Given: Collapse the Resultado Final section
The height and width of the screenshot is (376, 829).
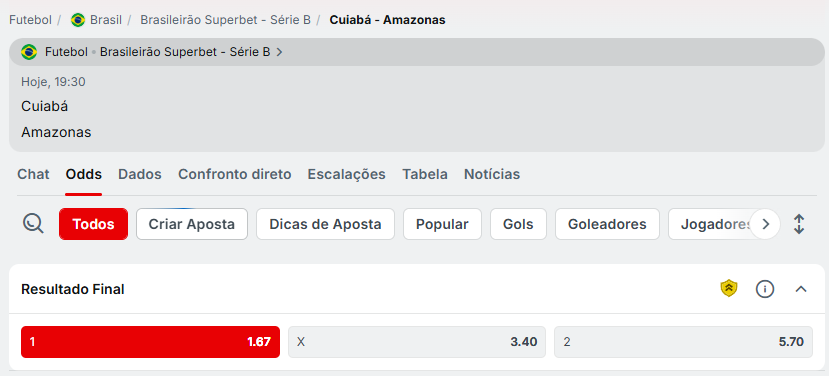Looking at the screenshot, I should [801, 289].
